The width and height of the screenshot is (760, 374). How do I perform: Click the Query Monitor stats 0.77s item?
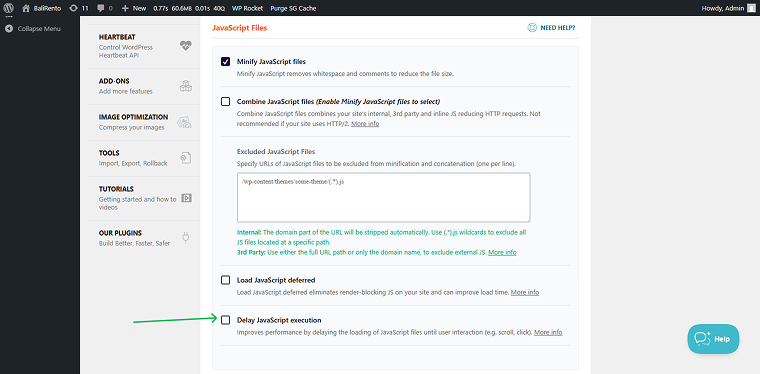coord(189,8)
